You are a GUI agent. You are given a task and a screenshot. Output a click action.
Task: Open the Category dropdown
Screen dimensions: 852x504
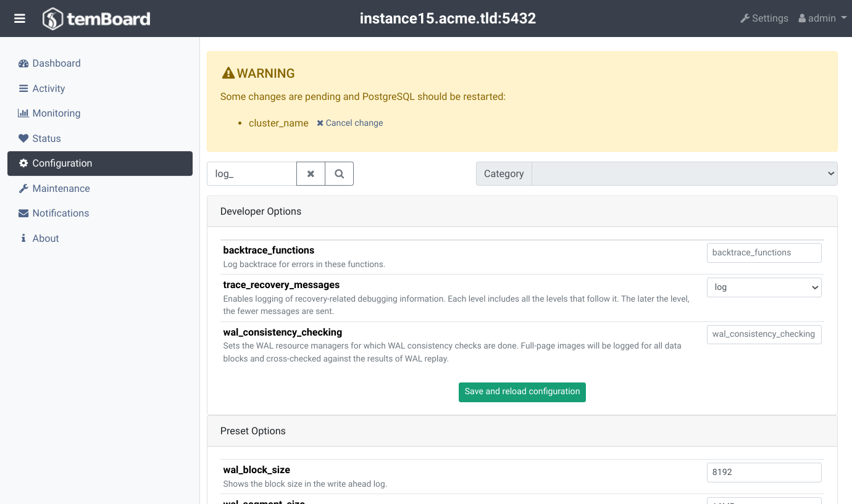(684, 174)
